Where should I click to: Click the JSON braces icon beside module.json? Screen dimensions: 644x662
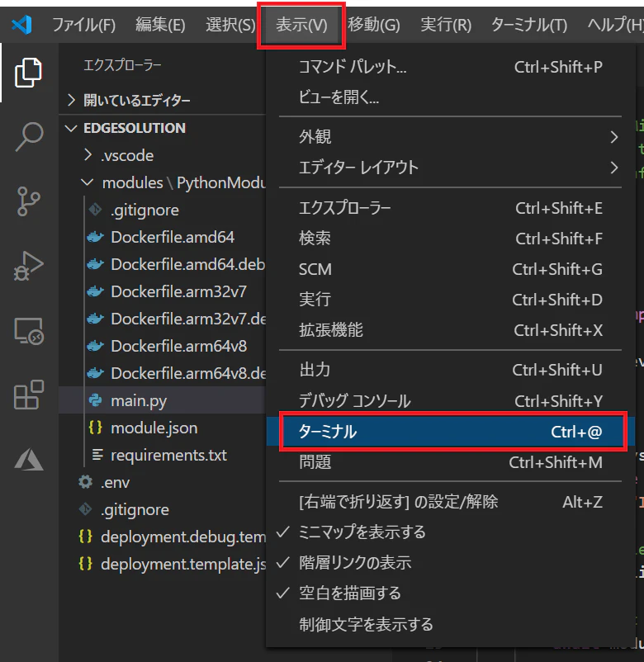96,428
